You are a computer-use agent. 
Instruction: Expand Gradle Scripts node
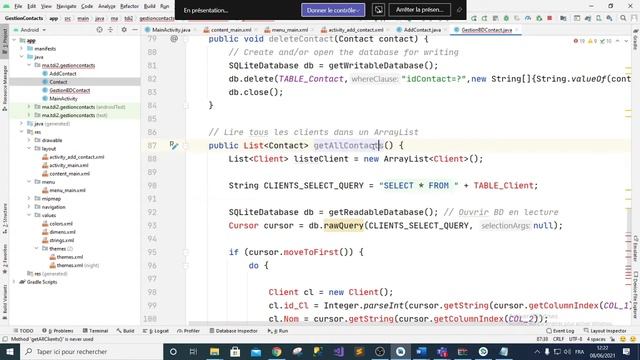pyautogui.click(x=15, y=282)
